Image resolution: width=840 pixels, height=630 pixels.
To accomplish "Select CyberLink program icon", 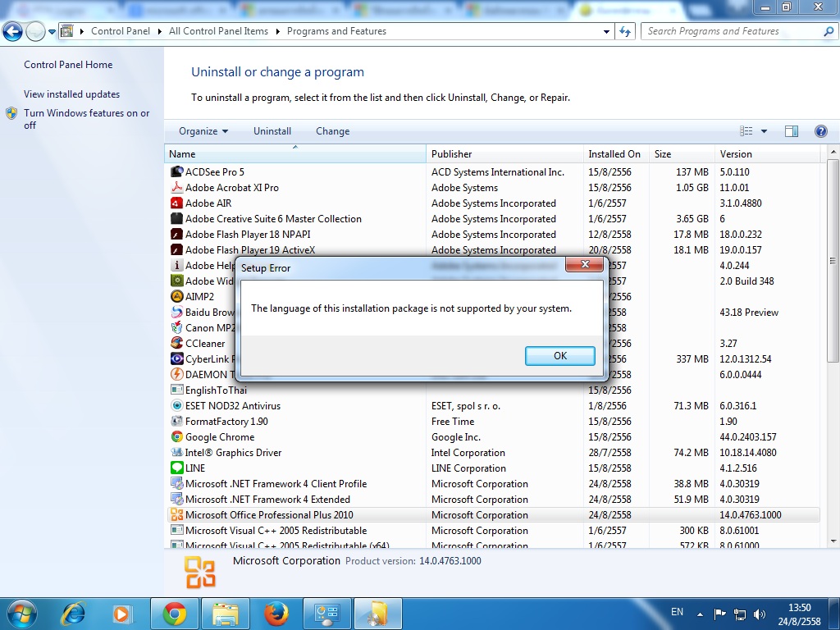I will click(x=177, y=358).
